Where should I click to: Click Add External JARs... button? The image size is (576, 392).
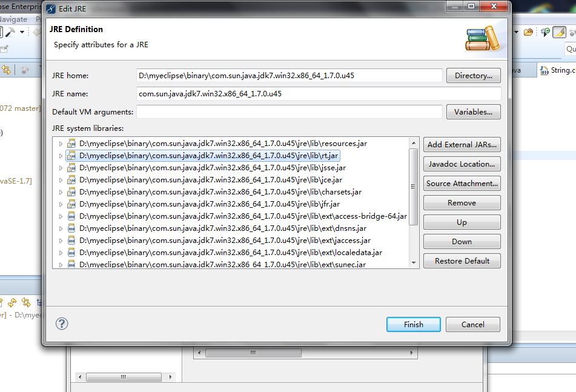coord(462,144)
